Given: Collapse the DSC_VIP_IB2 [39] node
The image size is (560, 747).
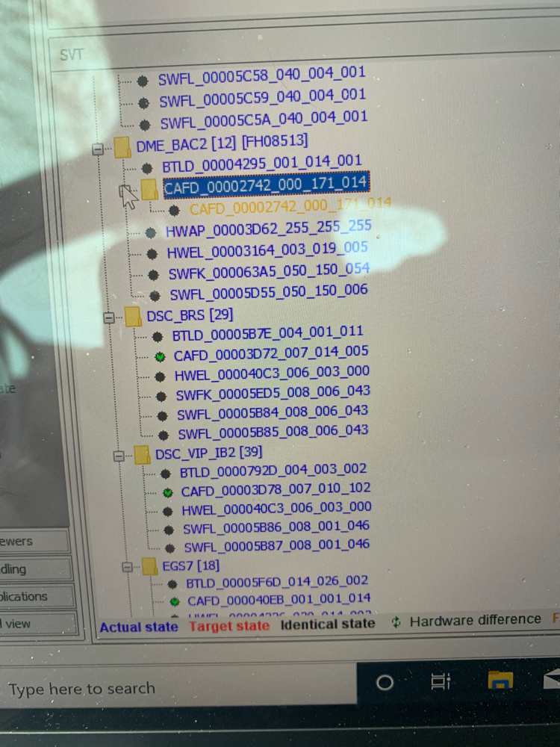Looking at the screenshot, I should coord(117,455).
